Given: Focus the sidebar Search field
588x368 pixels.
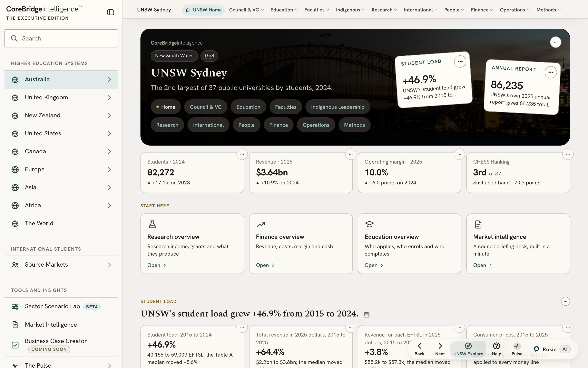Looking at the screenshot, I should tap(61, 38).
